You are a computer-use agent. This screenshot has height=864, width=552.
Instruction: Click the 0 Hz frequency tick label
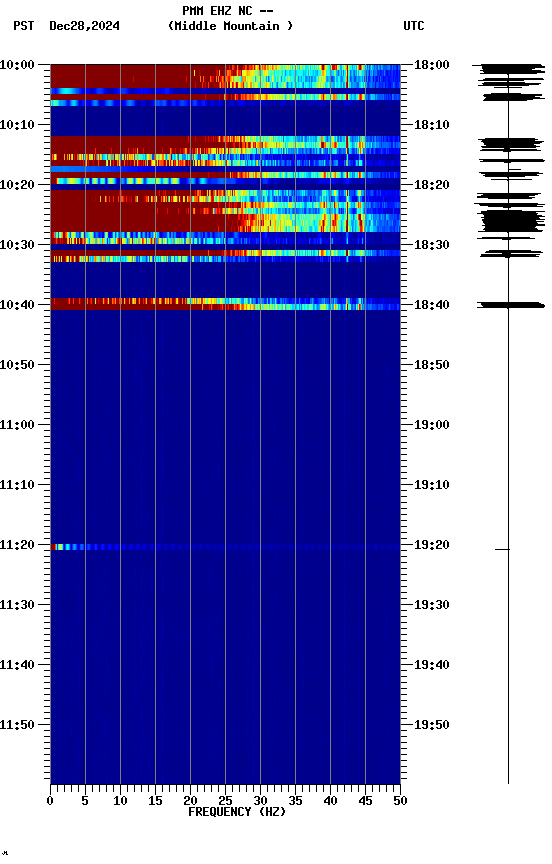coord(50,801)
